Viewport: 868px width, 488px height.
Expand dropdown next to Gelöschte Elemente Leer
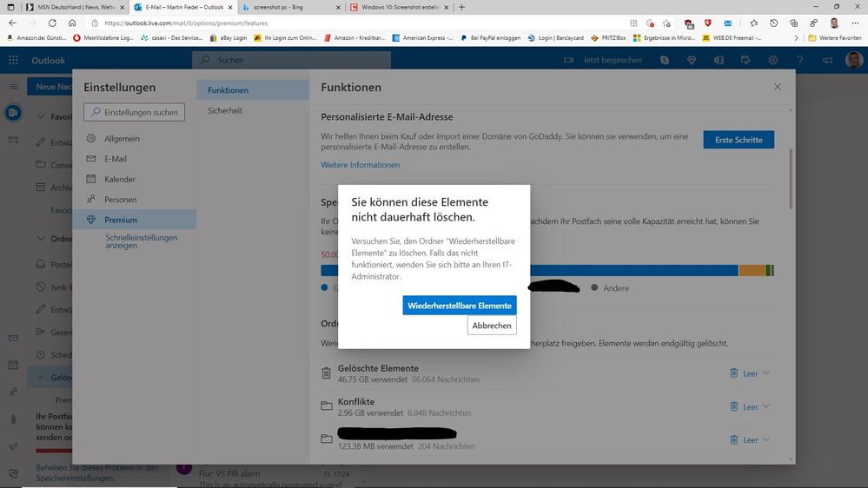click(766, 373)
